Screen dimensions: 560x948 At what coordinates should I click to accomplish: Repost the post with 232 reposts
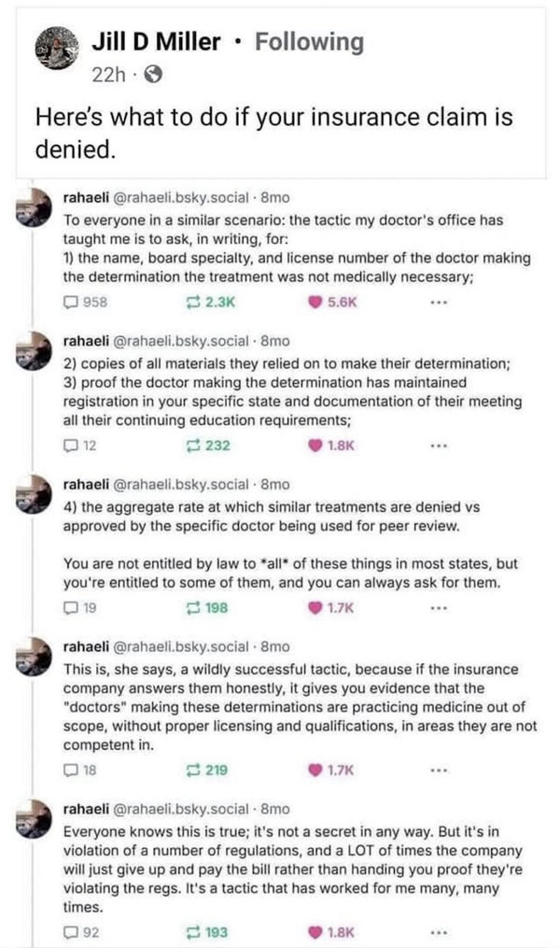[192, 446]
